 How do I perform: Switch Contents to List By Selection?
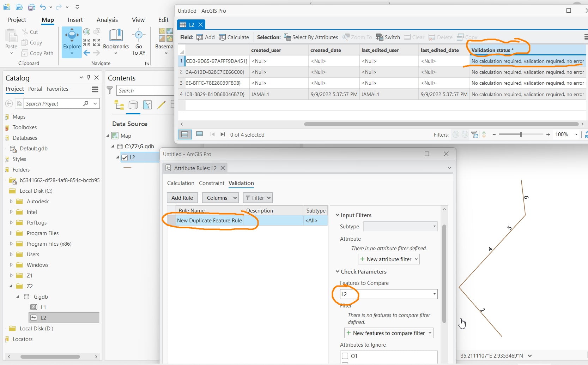(x=147, y=105)
